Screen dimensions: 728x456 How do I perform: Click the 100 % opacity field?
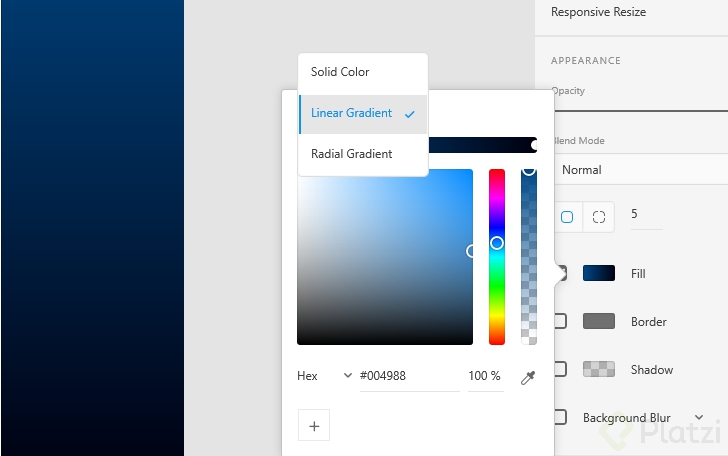coord(485,376)
